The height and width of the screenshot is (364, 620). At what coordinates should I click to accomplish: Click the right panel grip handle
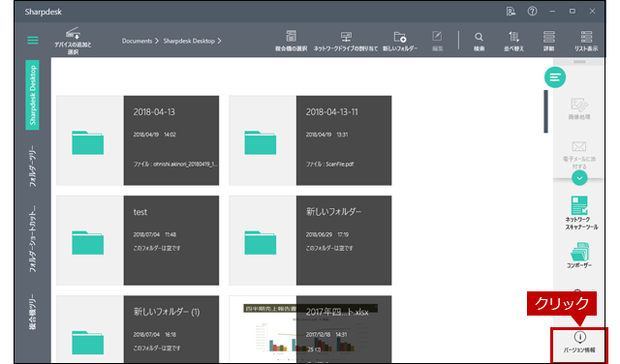pos(579,62)
